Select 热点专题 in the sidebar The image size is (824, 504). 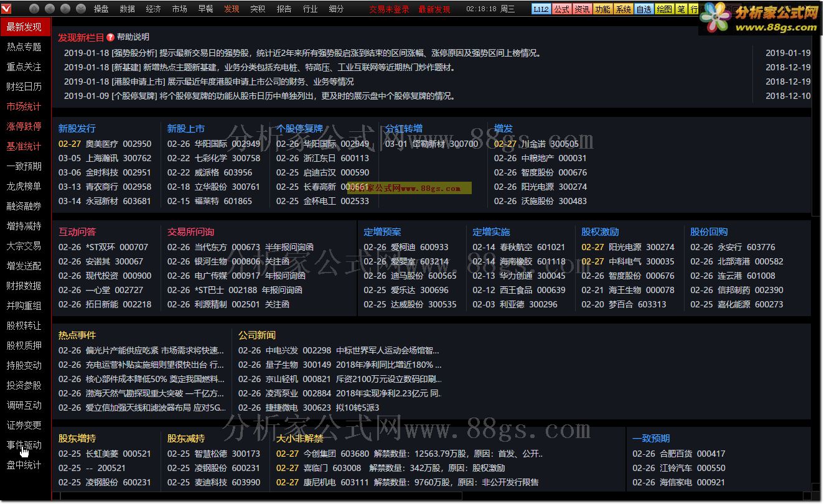pos(24,47)
